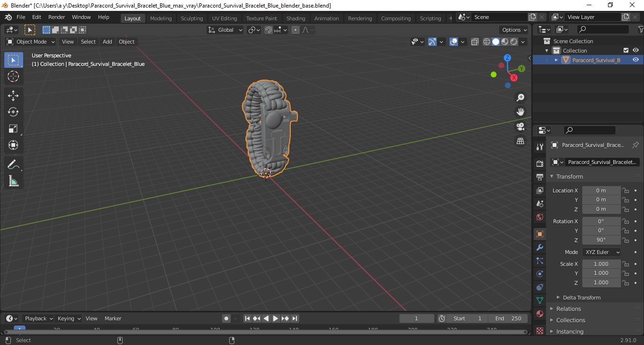Click the red X axis gizmo ball

point(514,77)
